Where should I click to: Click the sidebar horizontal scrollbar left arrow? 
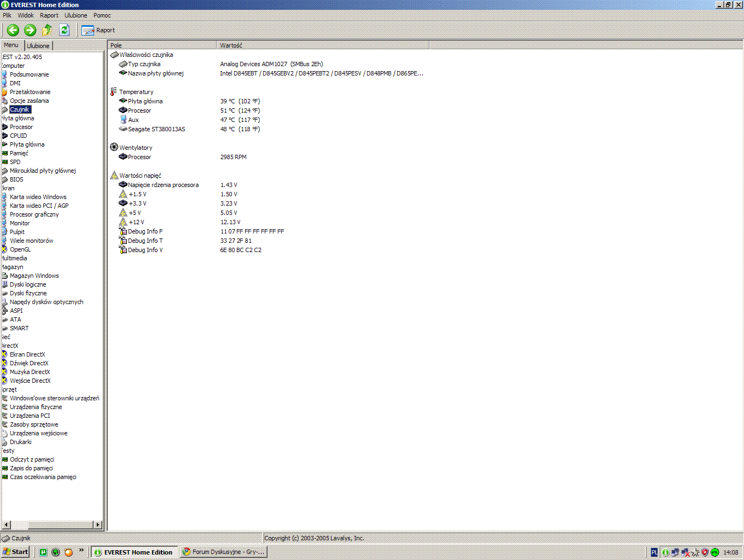point(6,525)
